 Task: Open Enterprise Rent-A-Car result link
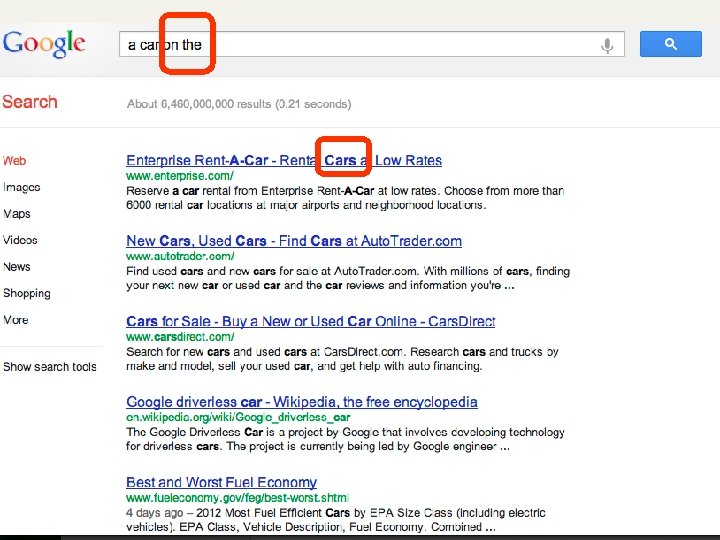coord(284,160)
